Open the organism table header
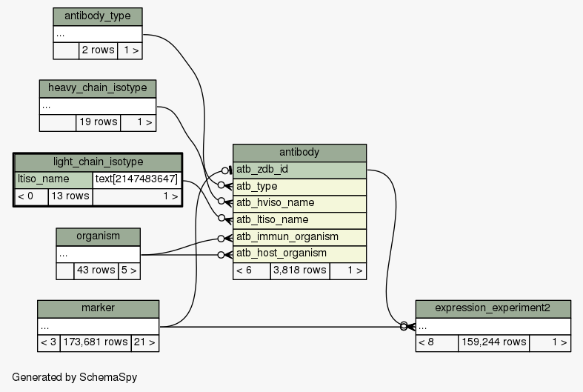Viewport: 583px width, 392px height. [x=98, y=236]
